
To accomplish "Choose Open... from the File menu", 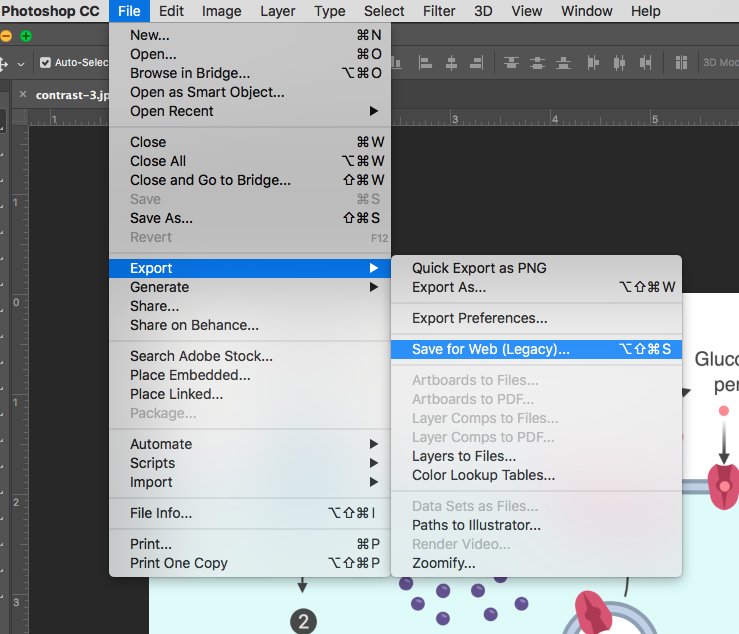I will pos(250,54).
